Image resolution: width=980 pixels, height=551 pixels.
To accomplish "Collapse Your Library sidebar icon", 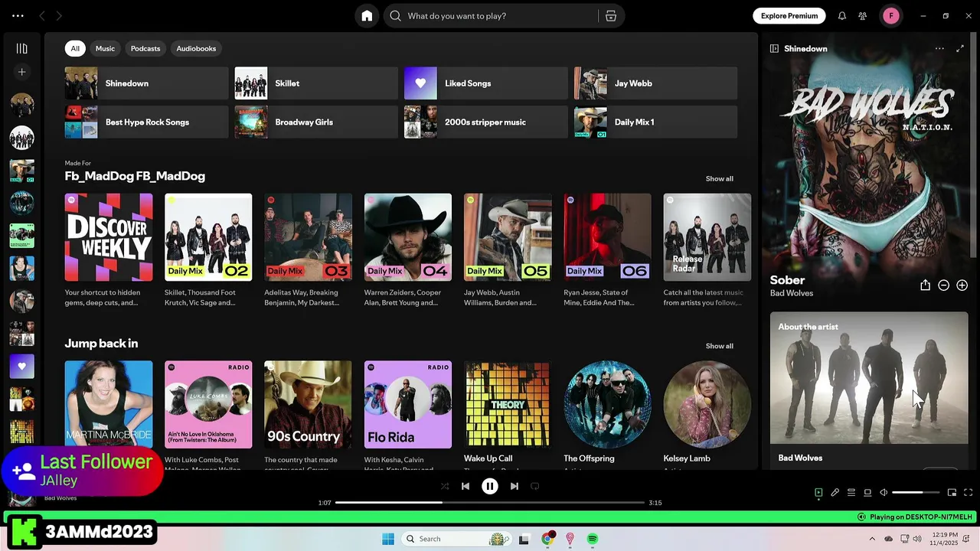I will pos(22,48).
